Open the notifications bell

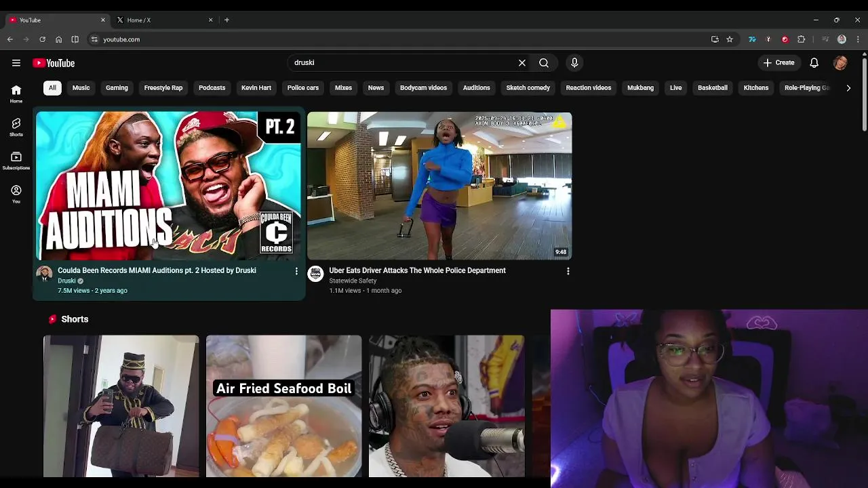[814, 62]
